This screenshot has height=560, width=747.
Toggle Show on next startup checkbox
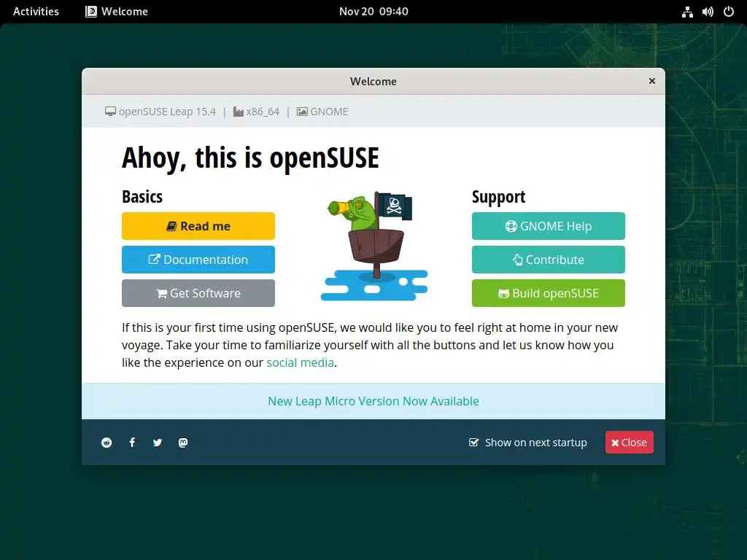click(473, 443)
